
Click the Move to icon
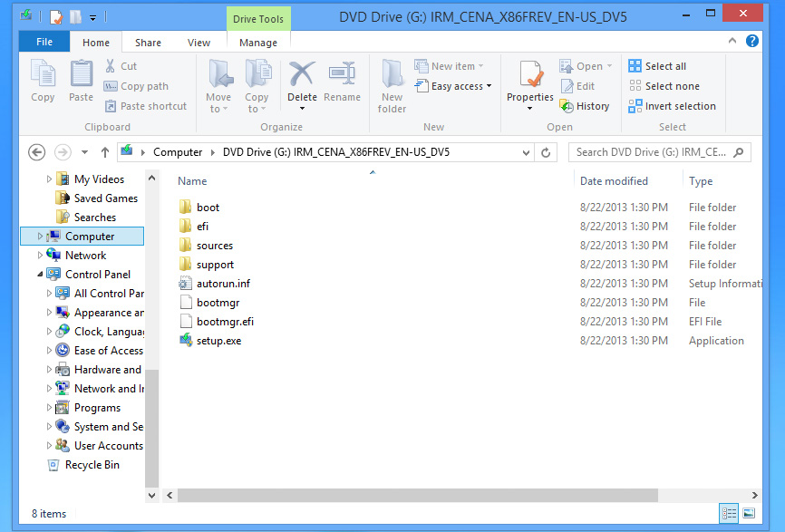[x=220, y=73]
